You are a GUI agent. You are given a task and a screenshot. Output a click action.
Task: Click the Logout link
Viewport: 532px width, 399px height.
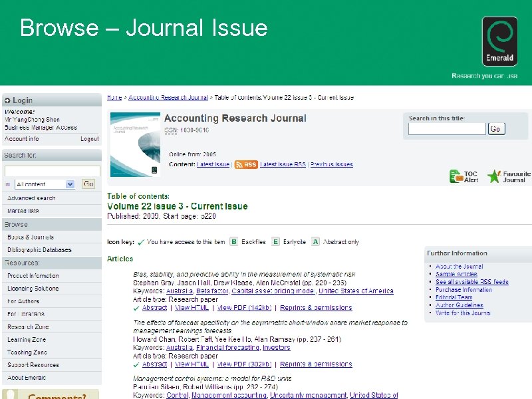click(x=90, y=139)
